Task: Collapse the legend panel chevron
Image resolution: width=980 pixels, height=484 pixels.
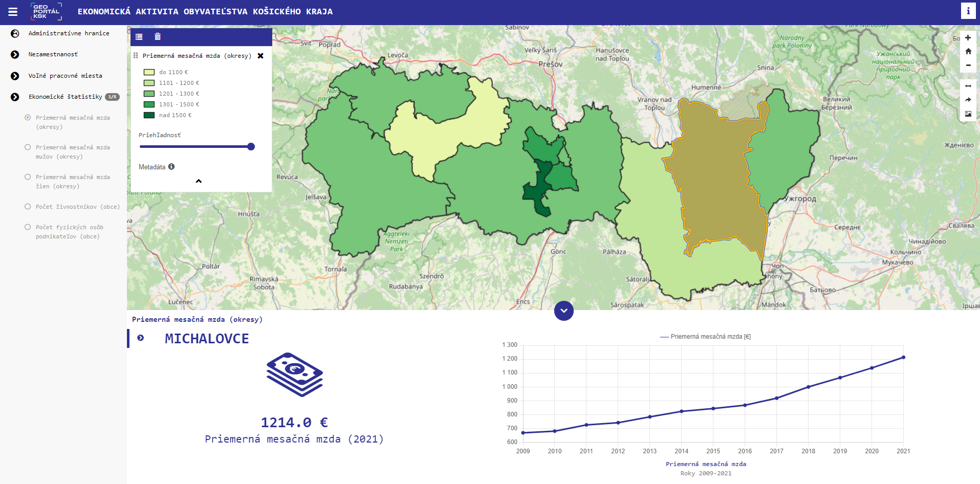Action: tap(199, 181)
